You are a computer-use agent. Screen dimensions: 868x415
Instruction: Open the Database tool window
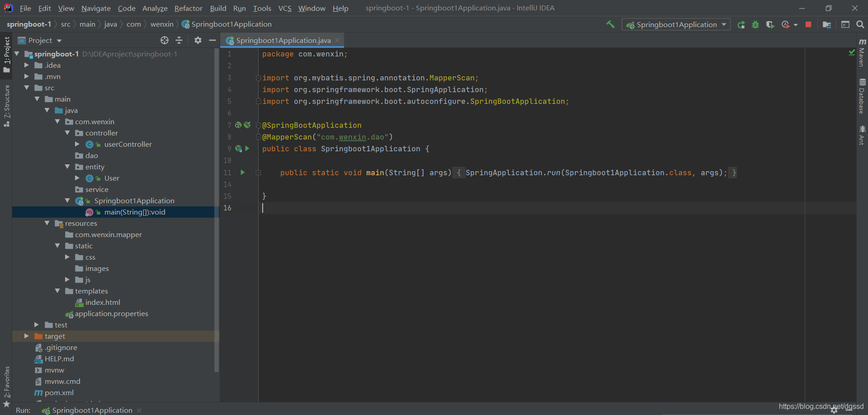[x=862, y=96]
